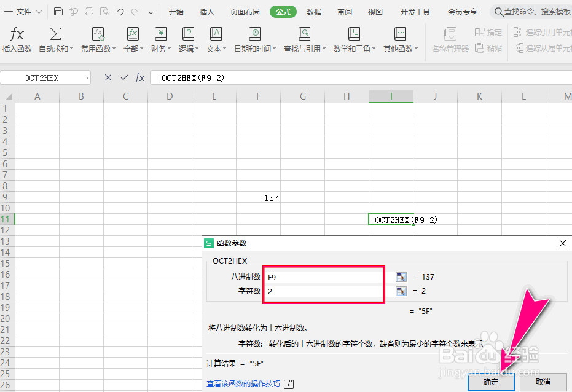
Task: Select row 11 header
Action: point(7,219)
